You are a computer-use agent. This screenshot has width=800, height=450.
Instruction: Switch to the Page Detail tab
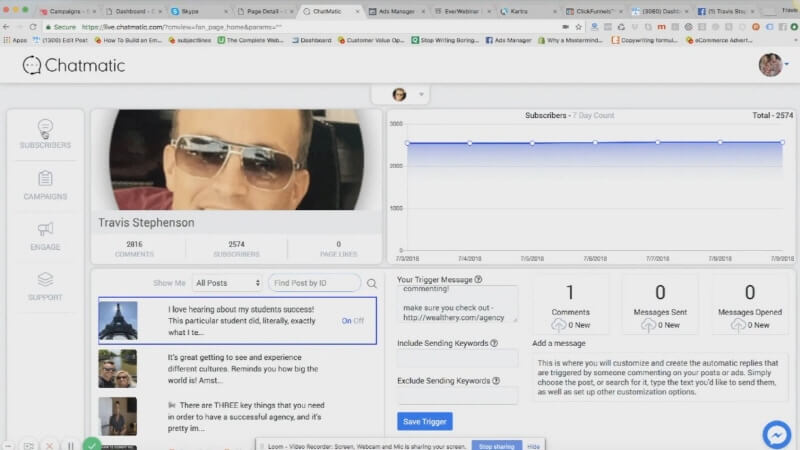coord(265,11)
